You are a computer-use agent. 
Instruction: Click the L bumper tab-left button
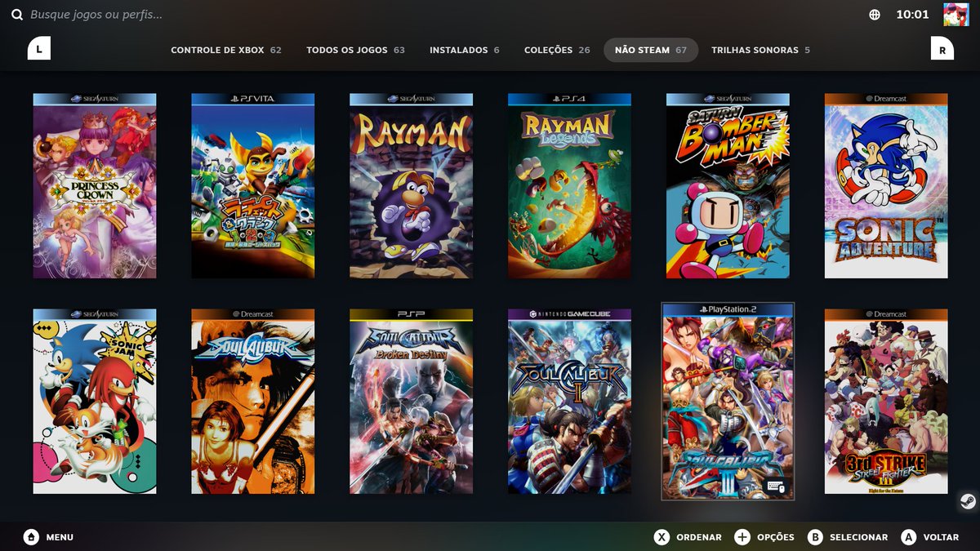pyautogui.click(x=38, y=49)
